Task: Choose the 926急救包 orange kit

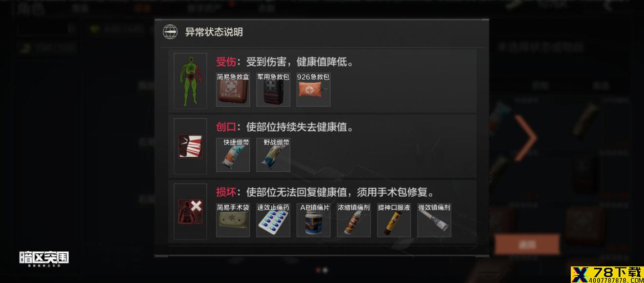Action: (313, 89)
